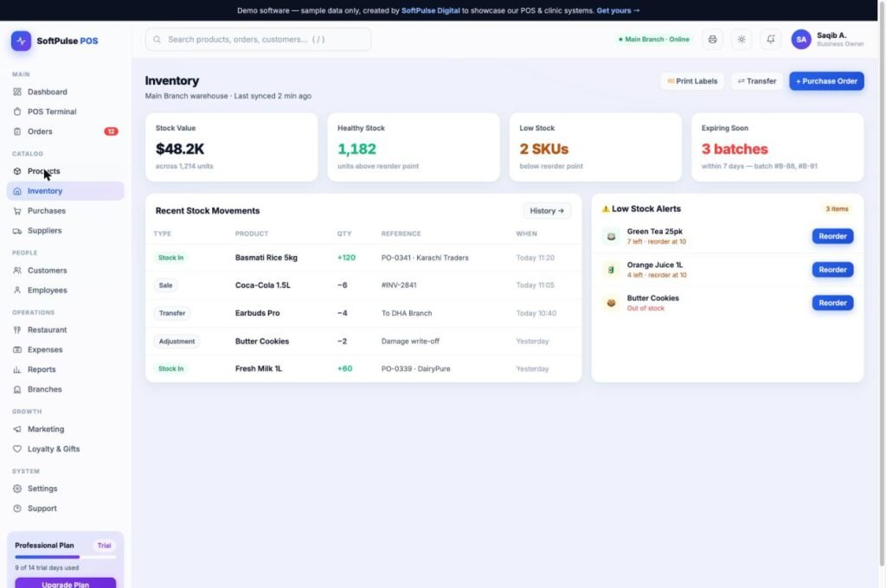Click the Expiring Soon 3 batches card
Image resolution: width=886 pixels, height=588 pixels.
777,147
